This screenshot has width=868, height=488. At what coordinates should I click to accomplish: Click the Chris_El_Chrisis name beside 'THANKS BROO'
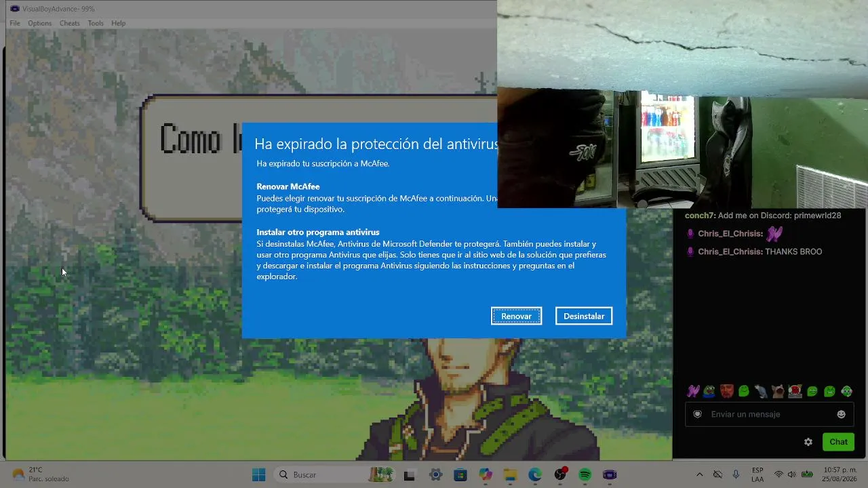click(730, 251)
